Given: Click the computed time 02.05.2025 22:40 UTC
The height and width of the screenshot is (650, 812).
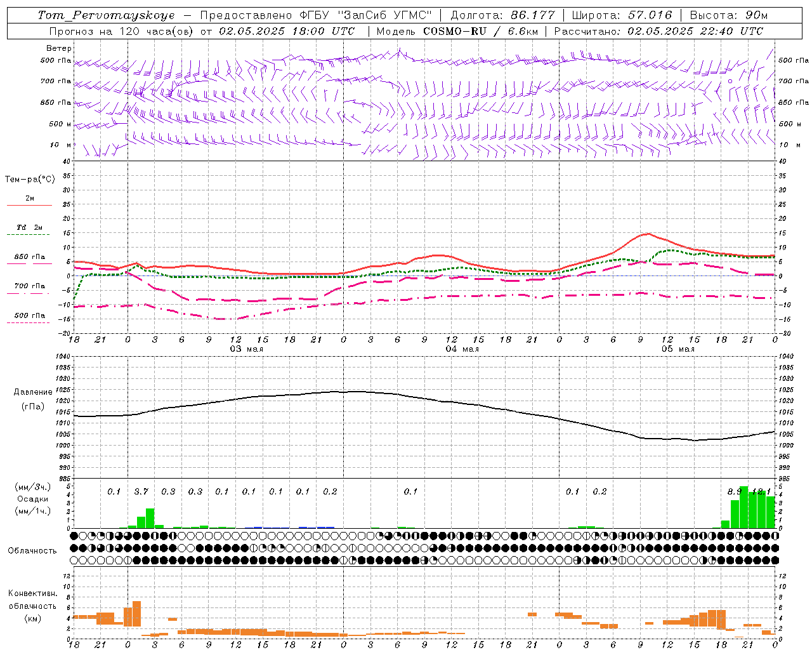Looking at the screenshot, I should click(695, 31).
